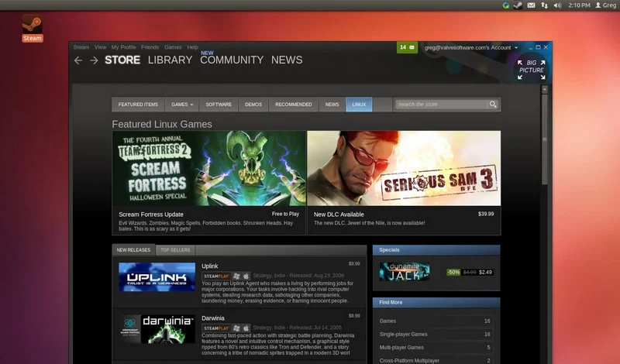The image size is (620, 364).
Task: Expand the Games dropdown in the store nav
Action: 182,105
